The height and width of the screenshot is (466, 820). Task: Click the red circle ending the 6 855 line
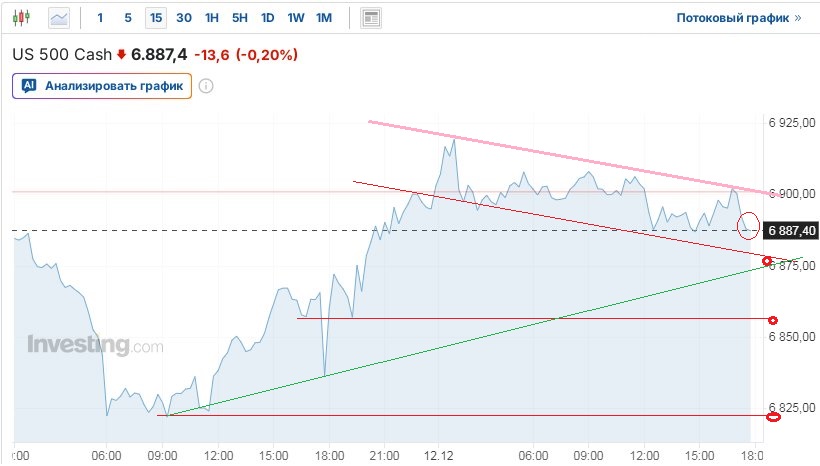(x=773, y=320)
